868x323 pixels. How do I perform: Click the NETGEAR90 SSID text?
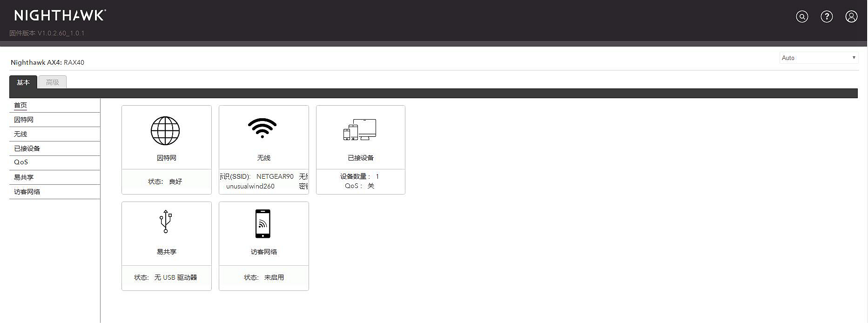pyautogui.click(x=275, y=176)
